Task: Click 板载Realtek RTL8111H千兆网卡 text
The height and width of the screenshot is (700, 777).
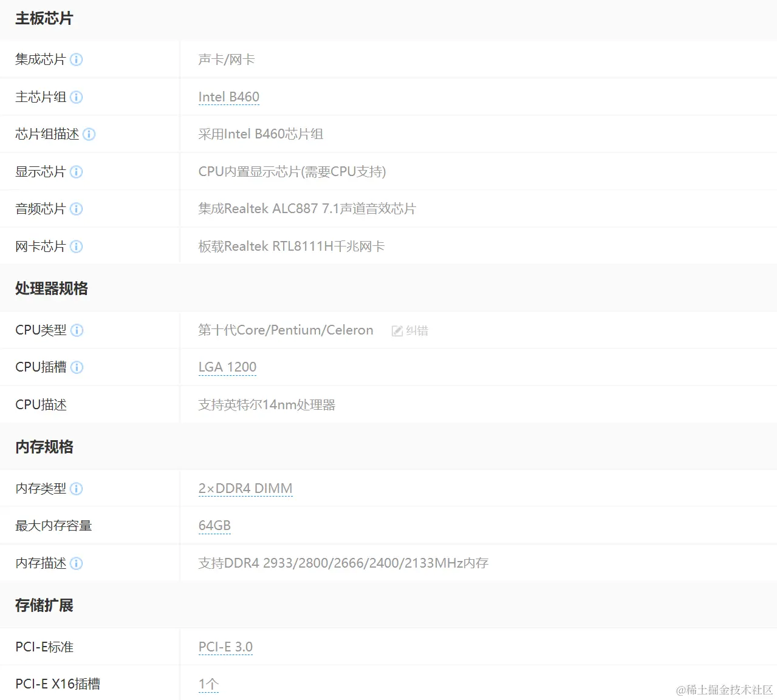Action: pos(292,246)
